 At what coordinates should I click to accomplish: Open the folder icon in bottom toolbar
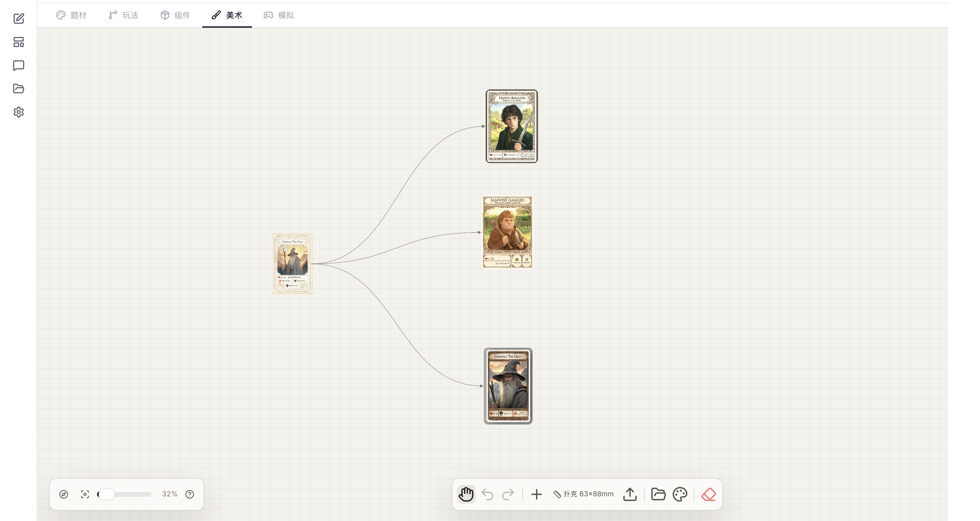pos(658,494)
